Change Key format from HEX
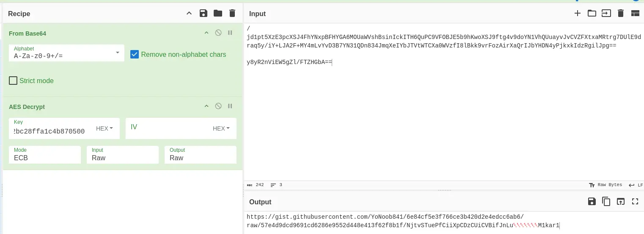Screen dimensions: 644x234 105,128
